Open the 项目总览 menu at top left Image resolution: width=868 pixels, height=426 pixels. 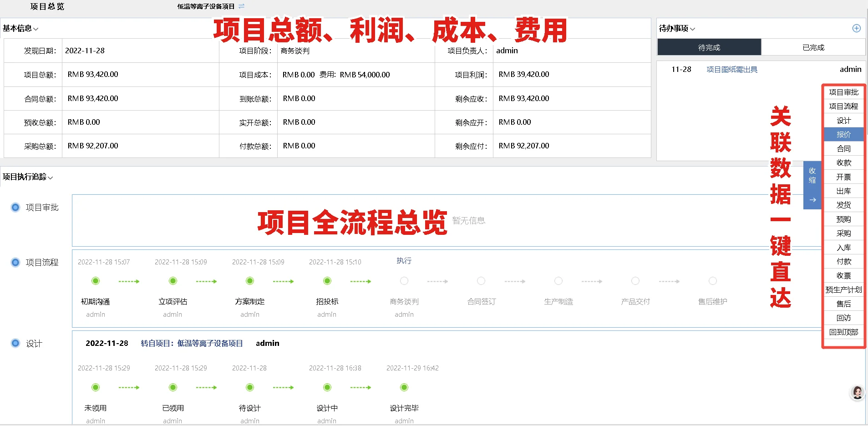coord(47,6)
